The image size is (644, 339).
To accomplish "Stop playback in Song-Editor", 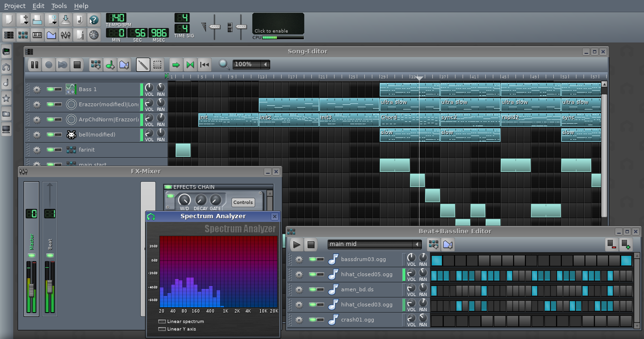I will [77, 65].
